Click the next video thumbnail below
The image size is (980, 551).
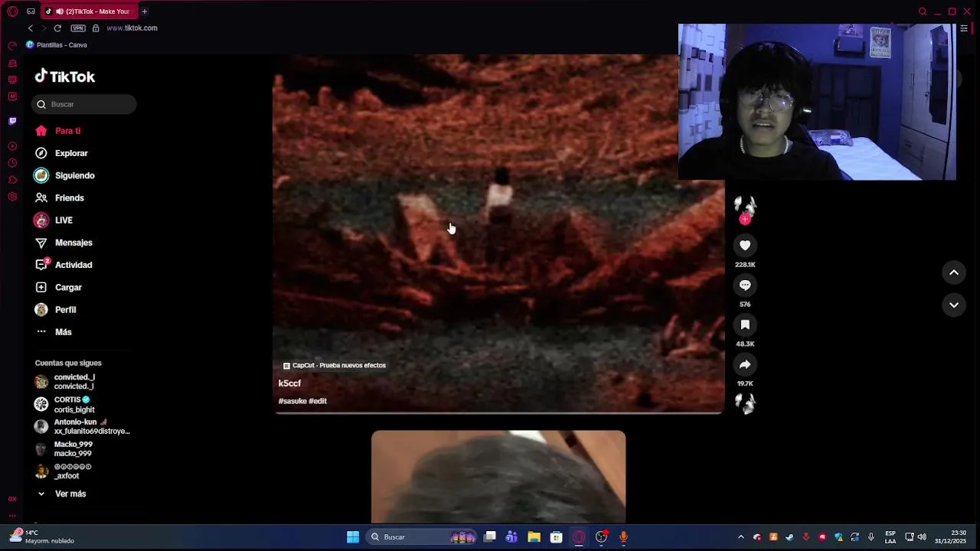tap(498, 476)
